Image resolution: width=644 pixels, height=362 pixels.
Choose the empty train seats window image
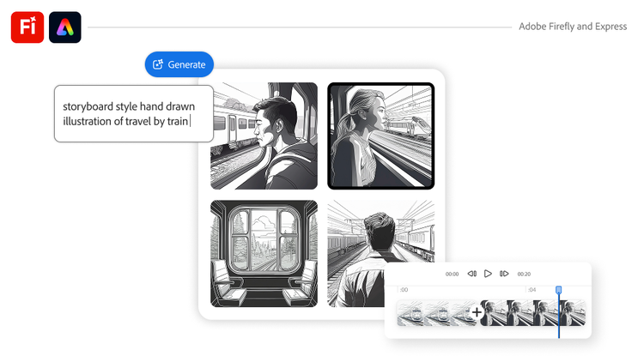(x=264, y=254)
